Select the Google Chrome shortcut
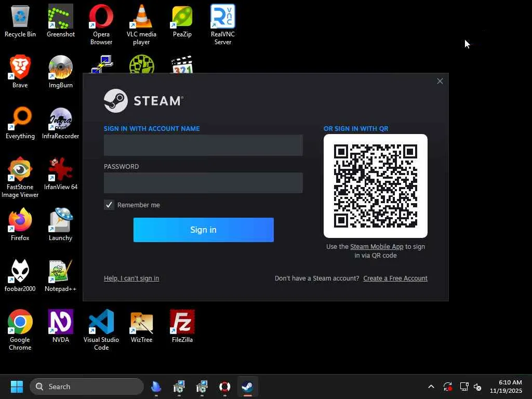532x399 pixels. [20, 330]
